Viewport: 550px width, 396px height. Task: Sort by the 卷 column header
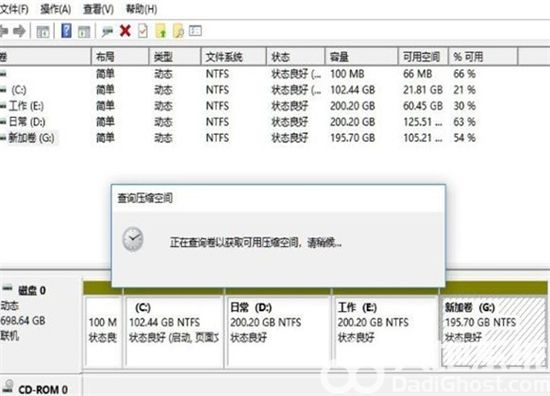point(45,57)
